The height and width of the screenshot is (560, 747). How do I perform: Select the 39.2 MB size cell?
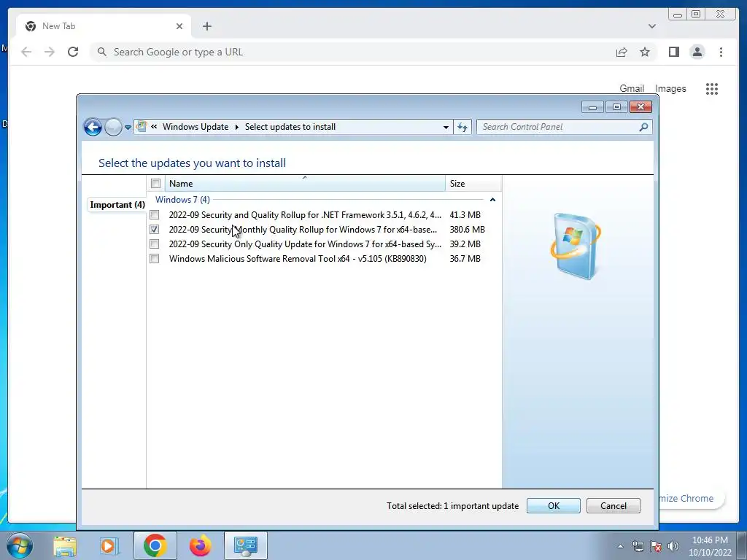(465, 244)
